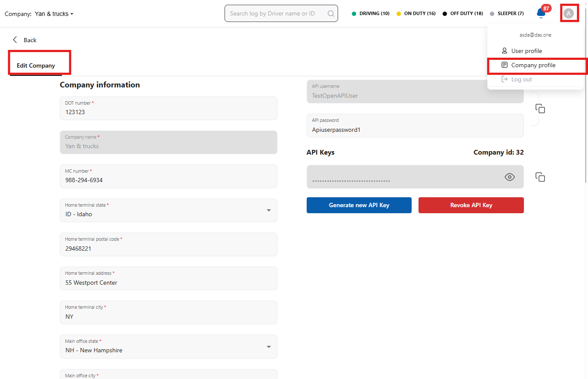Choose Log out from the menu
This screenshot has height=379, width=588.
[521, 80]
